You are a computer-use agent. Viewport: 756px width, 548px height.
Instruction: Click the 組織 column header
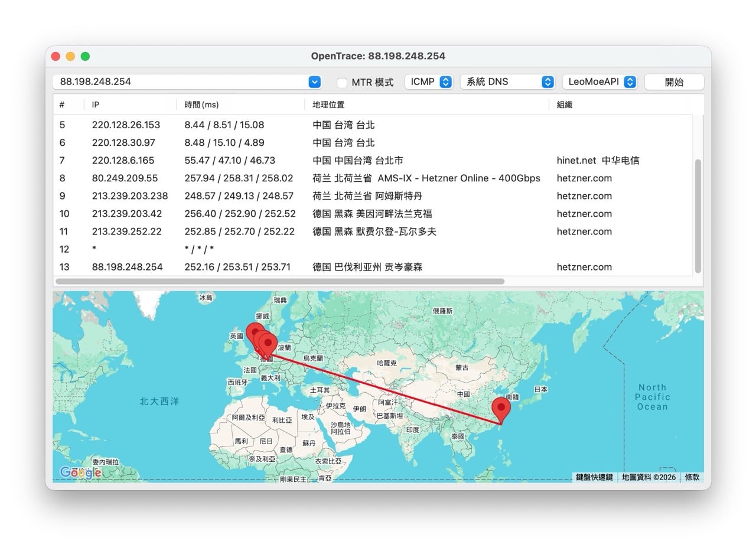[564, 105]
